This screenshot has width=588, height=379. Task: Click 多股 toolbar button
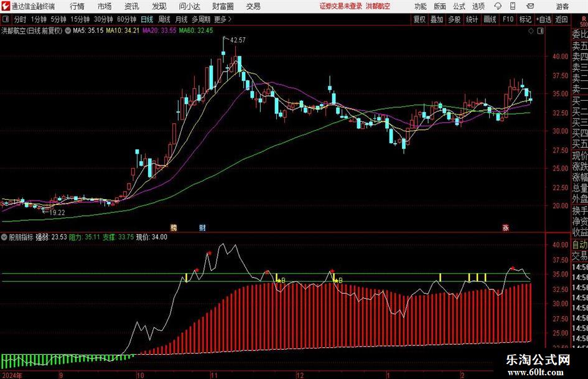click(454, 19)
